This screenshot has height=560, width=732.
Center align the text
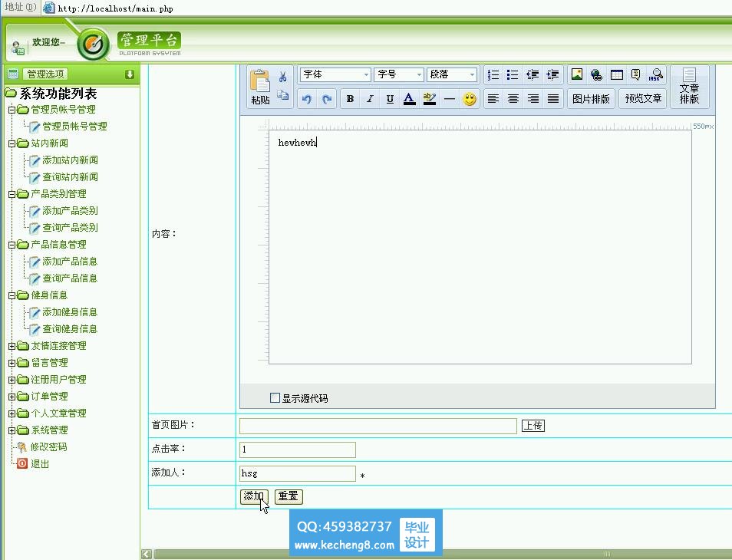click(513, 99)
